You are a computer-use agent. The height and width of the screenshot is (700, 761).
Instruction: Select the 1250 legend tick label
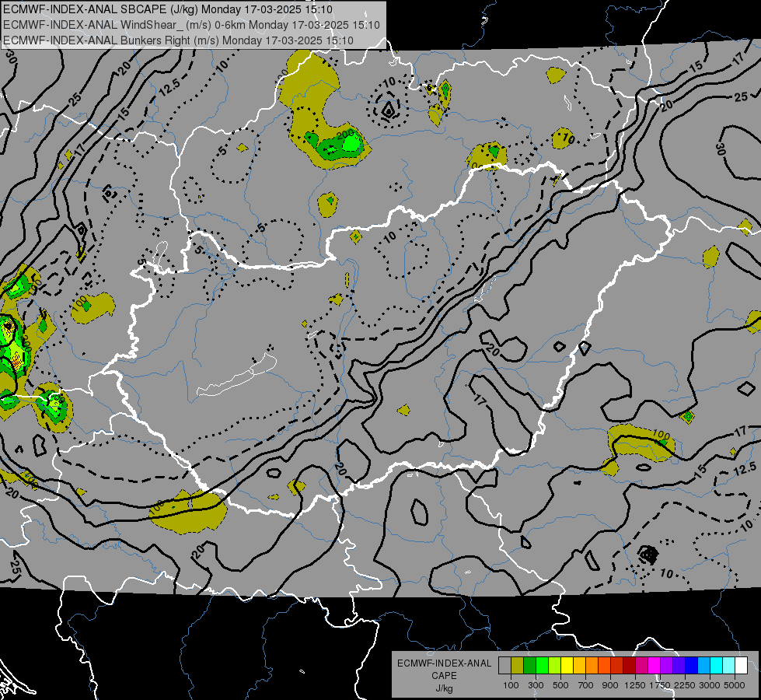coord(635,685)
